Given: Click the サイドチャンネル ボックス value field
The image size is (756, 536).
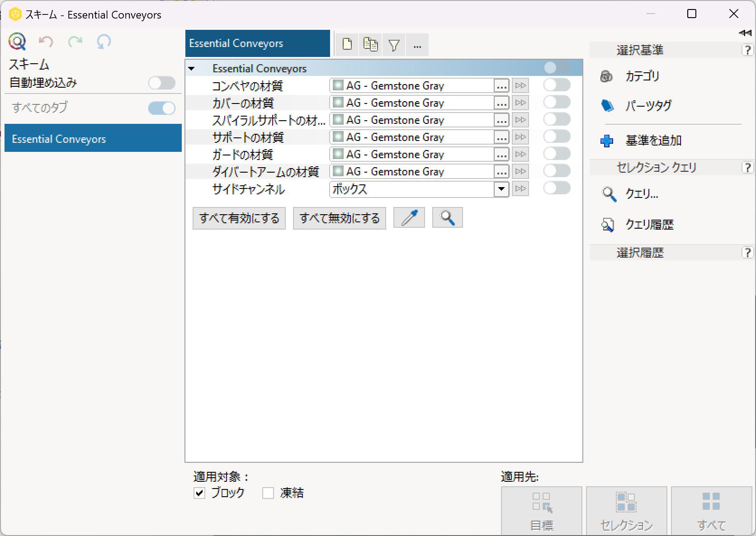Looking at the screenshot, I should click(412, 189).
